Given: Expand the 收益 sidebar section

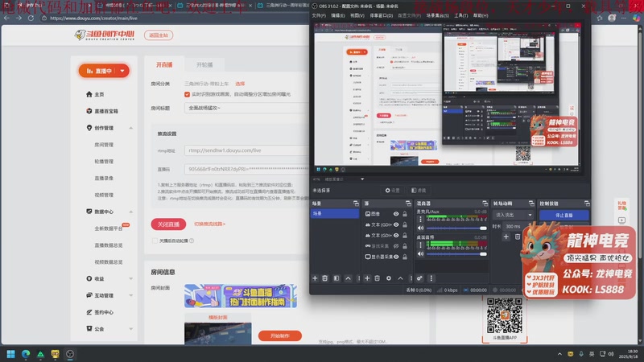Looking at the screenshot, I should pos(130,278).
